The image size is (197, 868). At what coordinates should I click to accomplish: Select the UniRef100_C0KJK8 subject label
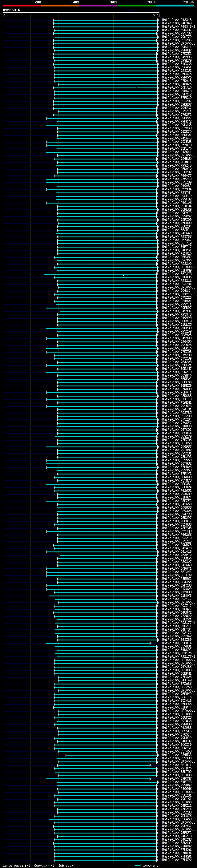pos(176,125)
